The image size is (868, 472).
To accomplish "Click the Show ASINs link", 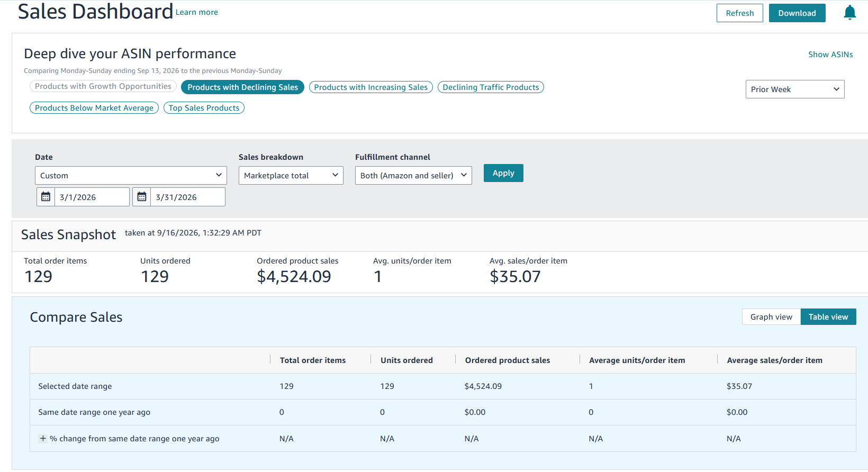I will pyautogui.click(x=830, y=55).
